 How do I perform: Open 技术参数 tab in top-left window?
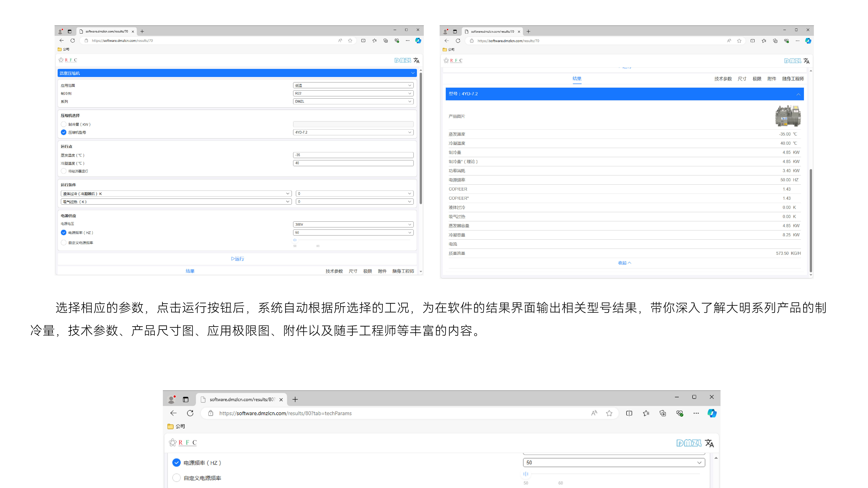[334, 271]
